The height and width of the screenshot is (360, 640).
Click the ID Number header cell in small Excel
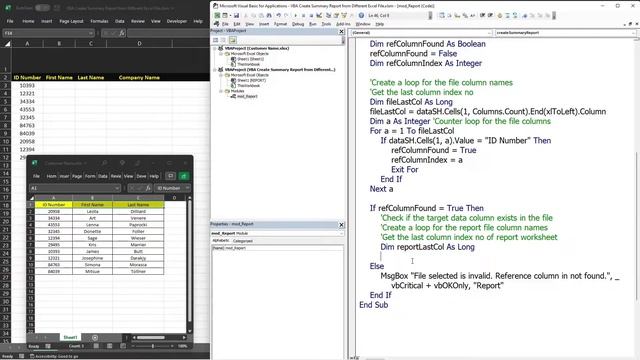pos(54,204)
